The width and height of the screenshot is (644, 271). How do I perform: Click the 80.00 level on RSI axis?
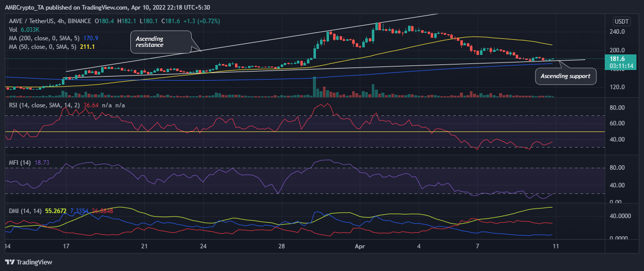(616, 108)
